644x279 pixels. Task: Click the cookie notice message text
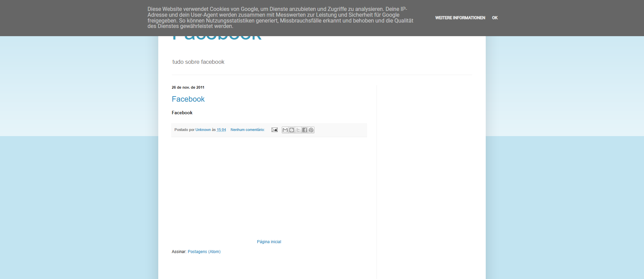point(280,18)
